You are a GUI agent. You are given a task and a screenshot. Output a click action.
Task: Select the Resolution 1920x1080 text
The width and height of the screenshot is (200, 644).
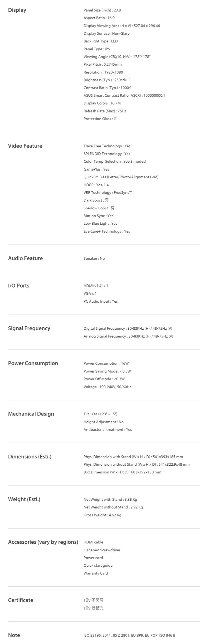[x=103, y=72]
